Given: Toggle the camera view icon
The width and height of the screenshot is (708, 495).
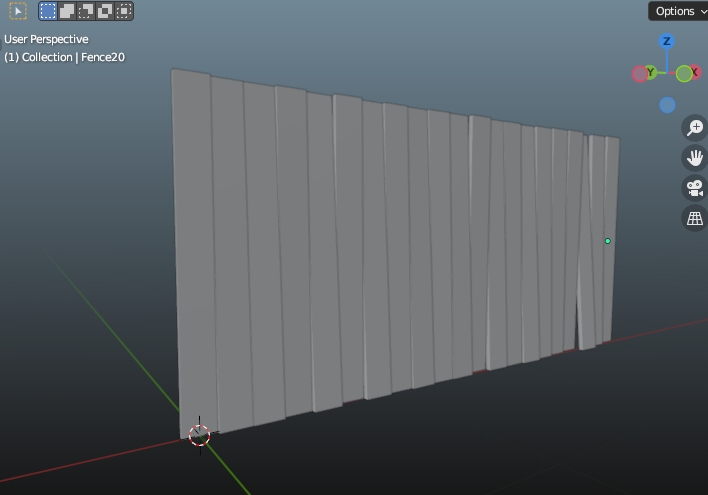Looking at the screenshot, I should point(694,188).
